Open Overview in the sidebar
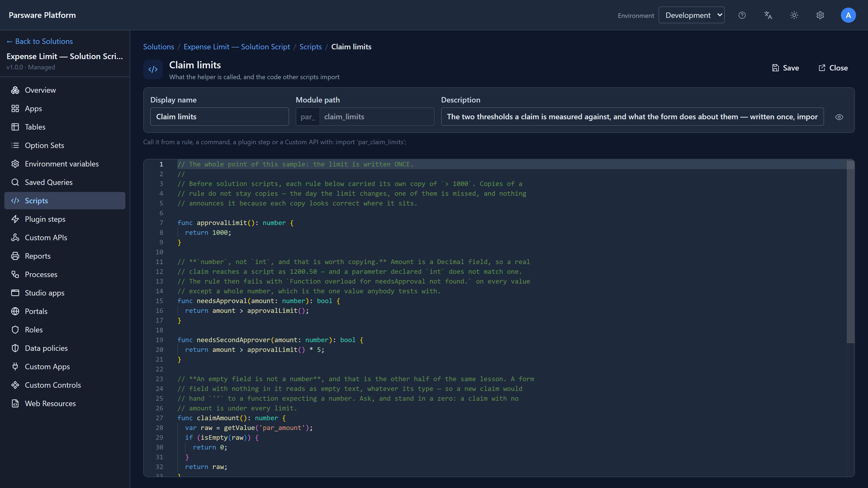868x488 pixels. (x=65, y=90)
